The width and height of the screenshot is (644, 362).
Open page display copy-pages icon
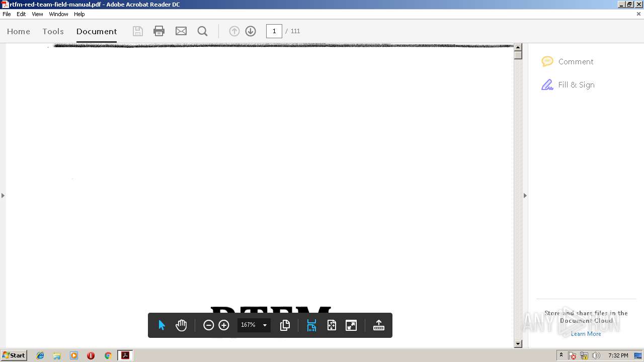point(285,325)
